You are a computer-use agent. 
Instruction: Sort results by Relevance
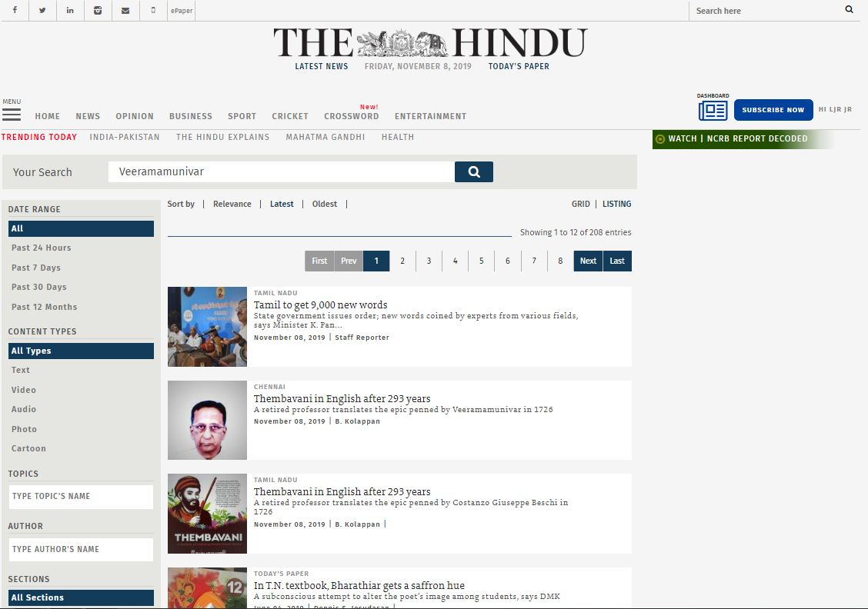(x=232, y=204)
